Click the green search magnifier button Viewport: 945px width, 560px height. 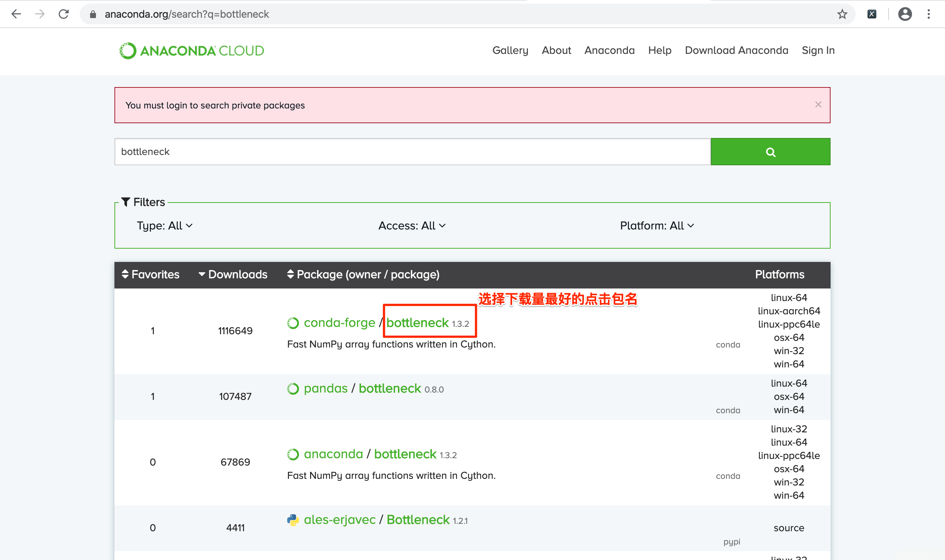770,152
